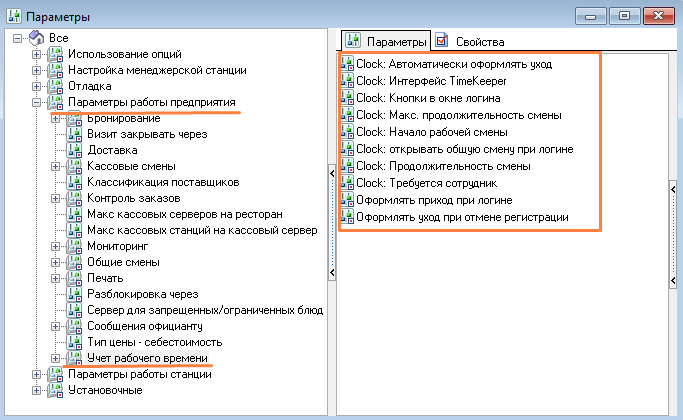Select Clock: Автоматически оформлять уход parameter
Viewport: 683px width, 420px height.
pyautogui.click(x=447, y=64)
